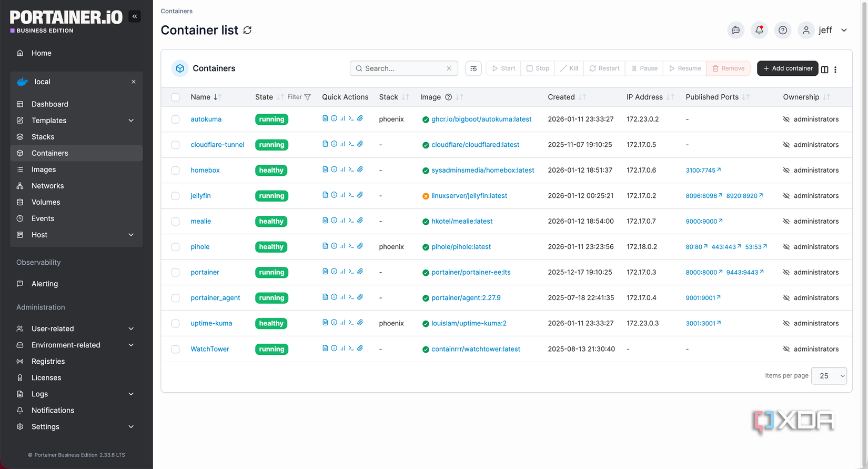Open published port 3001:3001 link
Image resolution: width=868 pixels, height=469 pixels.
coord(703,323)
